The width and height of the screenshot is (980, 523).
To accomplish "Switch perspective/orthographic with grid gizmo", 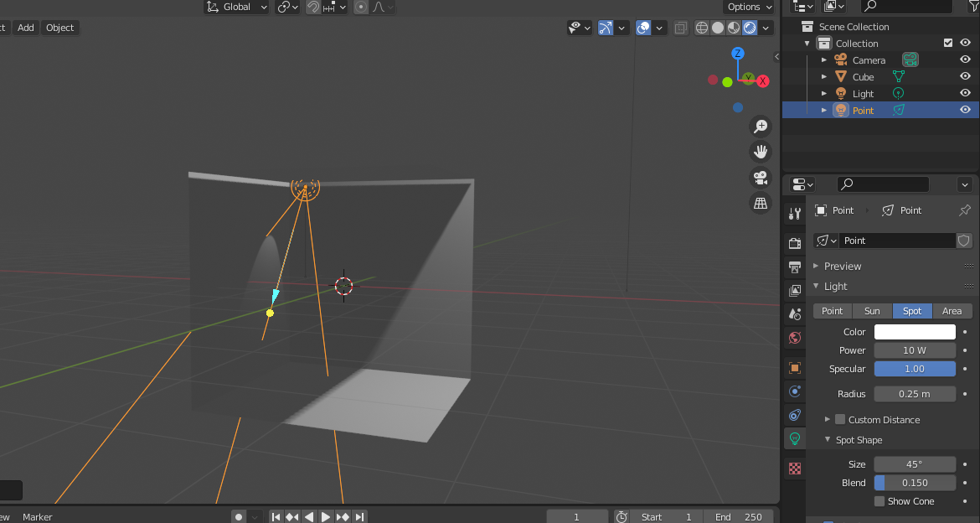I will [x=761, y=204].
